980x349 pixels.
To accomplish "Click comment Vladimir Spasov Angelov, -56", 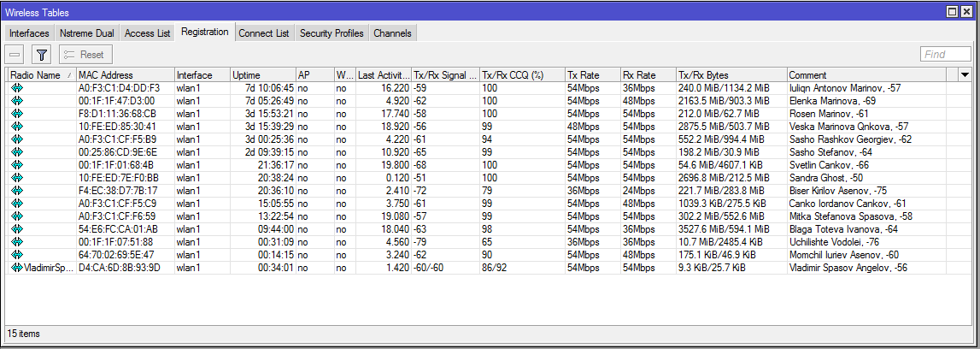I will pos(848,268).
